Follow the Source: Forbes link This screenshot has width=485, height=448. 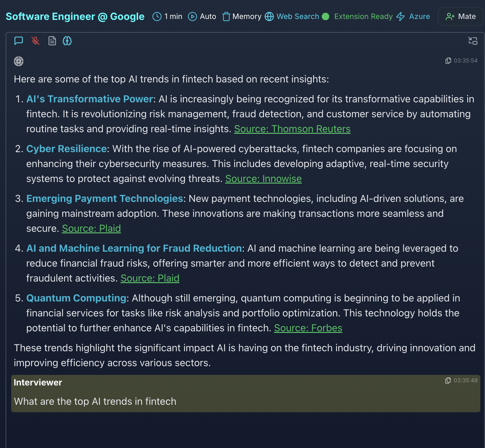pyautogui.click(x=308, y=328)
